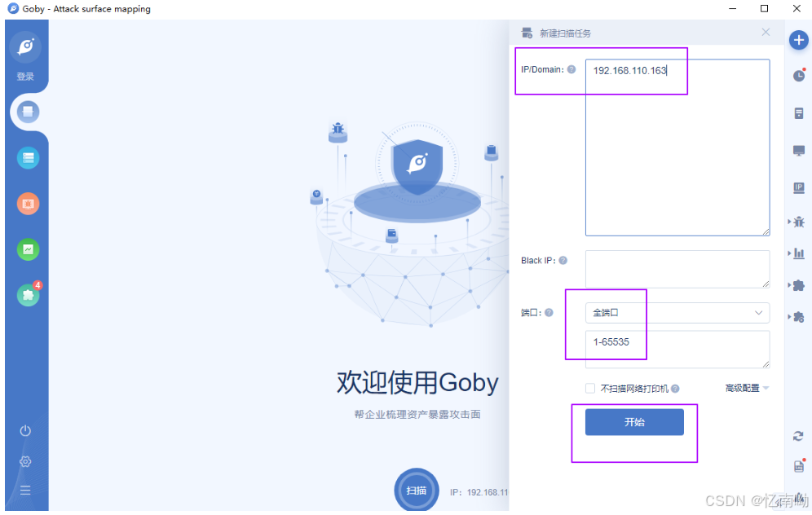The width and height of the screenshot is (812, 515).
Task: Click the power icon in left sidebar
Action: pos(25,430)
